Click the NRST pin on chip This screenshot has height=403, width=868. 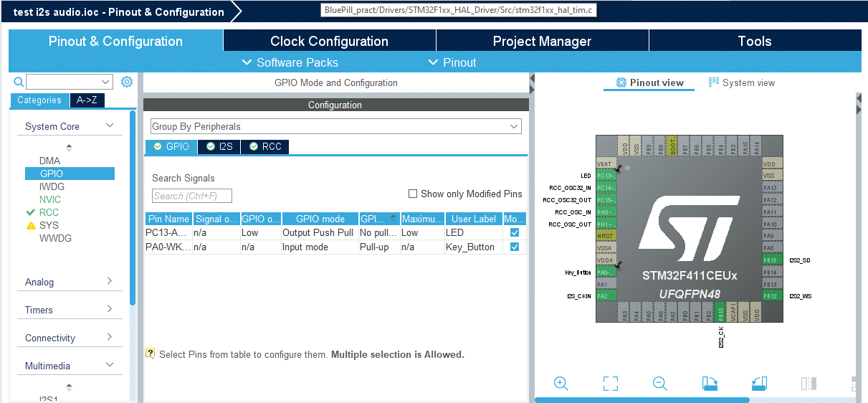coord(606,236)
